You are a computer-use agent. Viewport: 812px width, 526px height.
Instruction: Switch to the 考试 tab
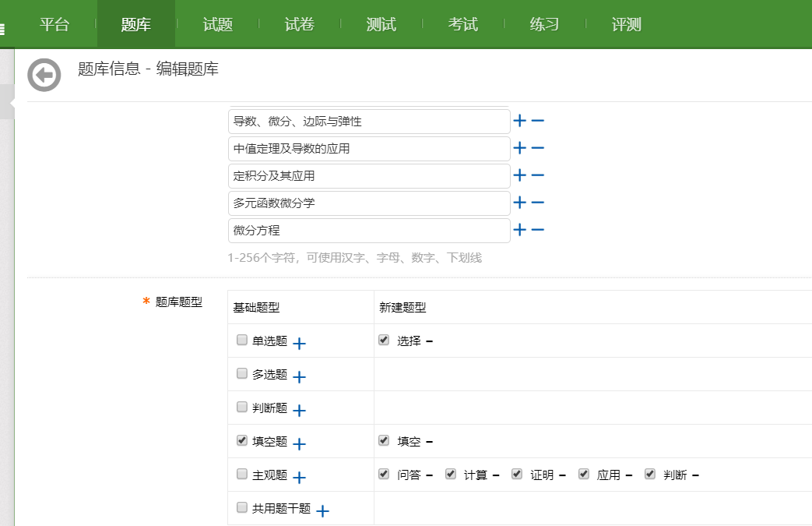[x=463, y=24]
